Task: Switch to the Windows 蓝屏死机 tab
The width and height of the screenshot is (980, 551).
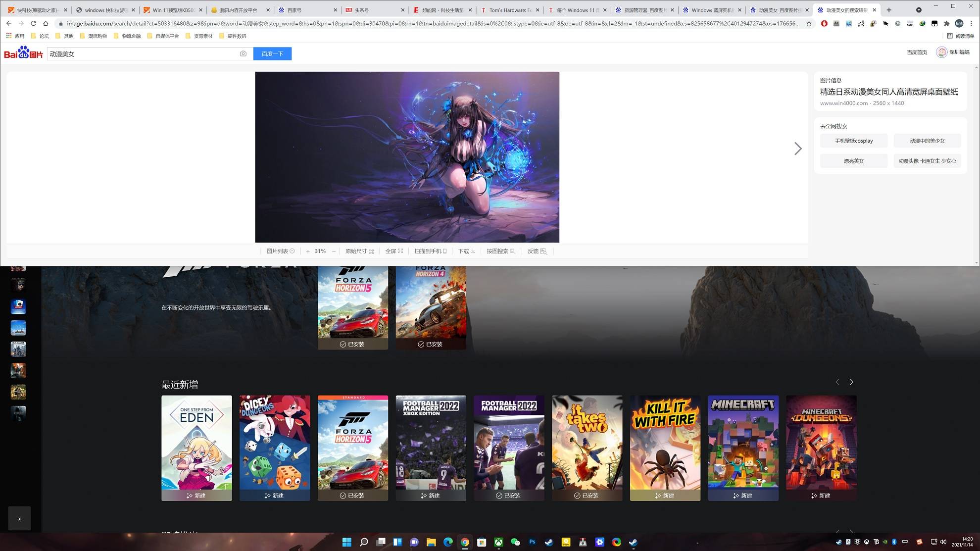Action: point(711,10)
